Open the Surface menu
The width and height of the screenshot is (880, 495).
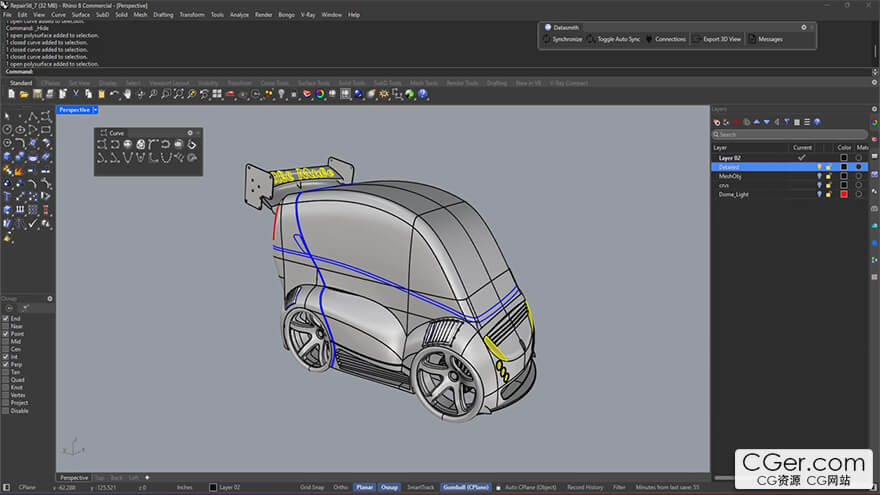[80, 15]
